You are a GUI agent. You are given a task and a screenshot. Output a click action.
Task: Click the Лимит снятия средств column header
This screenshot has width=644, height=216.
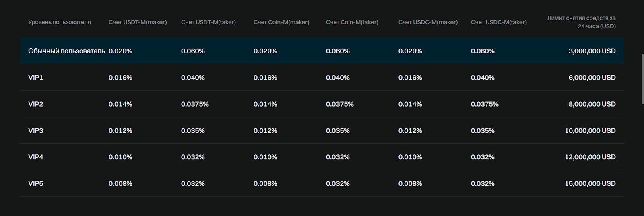coord(581,22)
